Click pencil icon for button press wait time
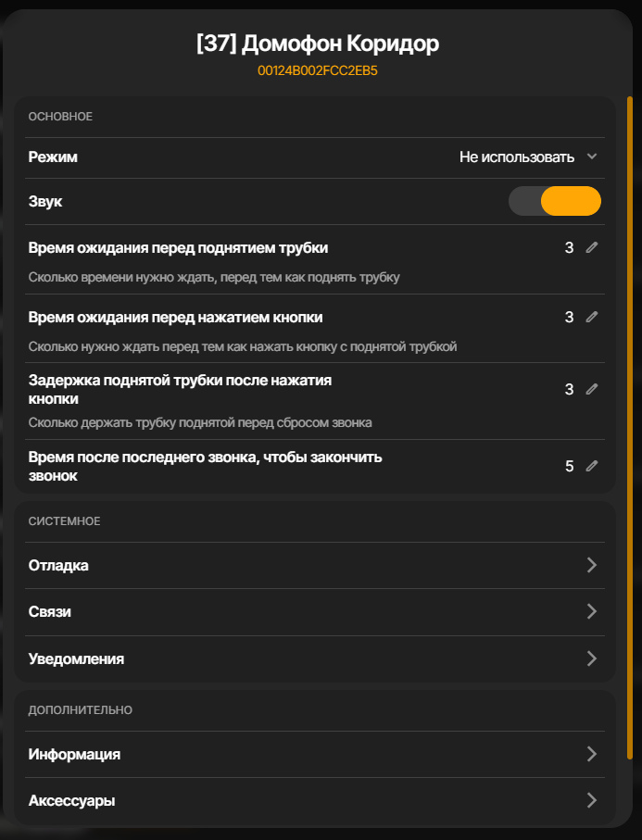The image size is (642, 840). pyautogui.click(x=592, y=317)
